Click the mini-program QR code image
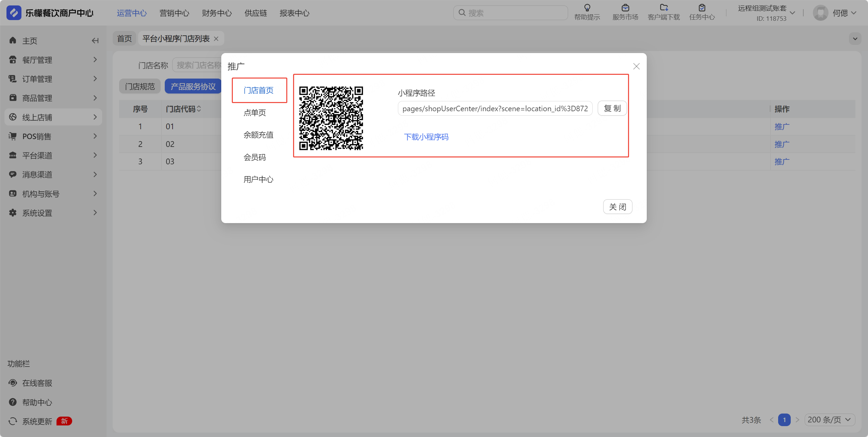868x437 pixels. pos(331,118)
